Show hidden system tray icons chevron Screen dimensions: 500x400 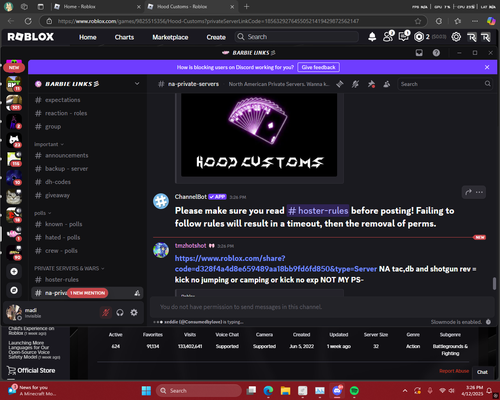point(405,390)
